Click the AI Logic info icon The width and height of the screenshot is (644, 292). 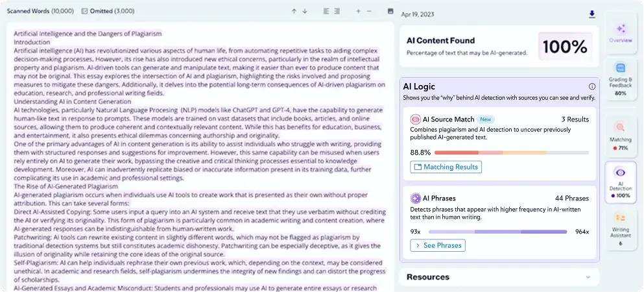pyautogui.click(x=592, y=87)
